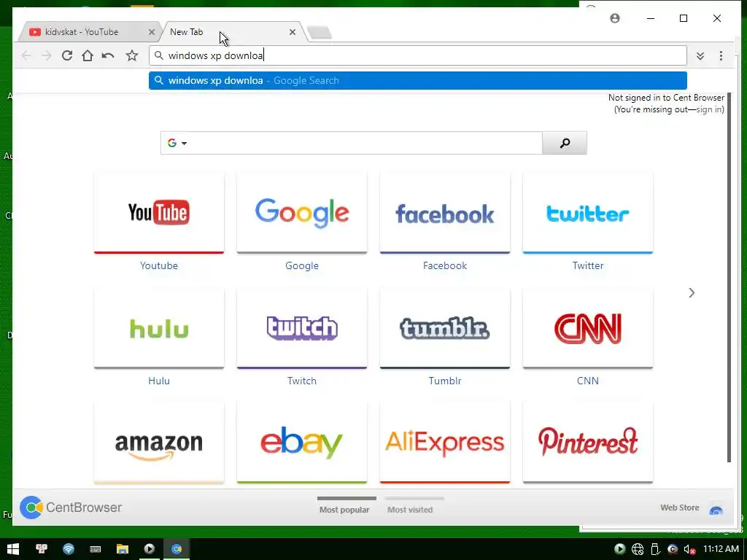Viewport: 747px width, 560px height.
Task: Click the Web Store rainbow icon
Action: (x=716, y=510)
